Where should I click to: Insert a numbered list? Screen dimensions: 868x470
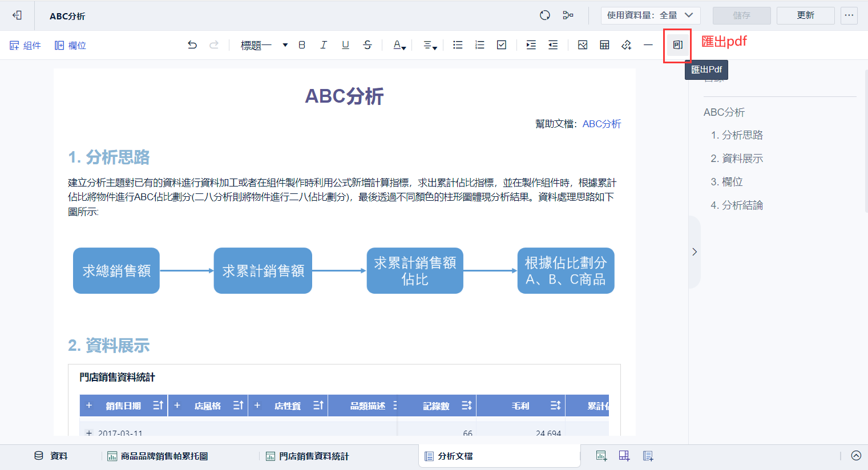[480, 45]
